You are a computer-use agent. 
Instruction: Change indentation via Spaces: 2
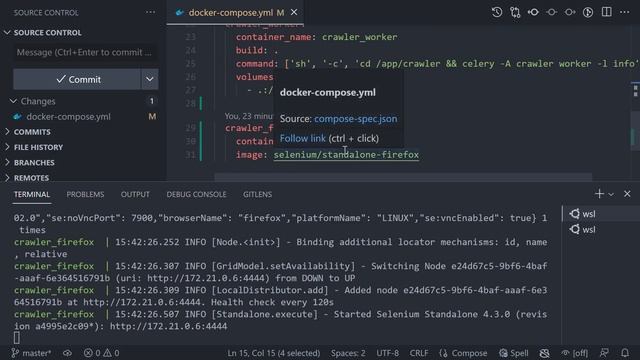[x=348, y=353]
